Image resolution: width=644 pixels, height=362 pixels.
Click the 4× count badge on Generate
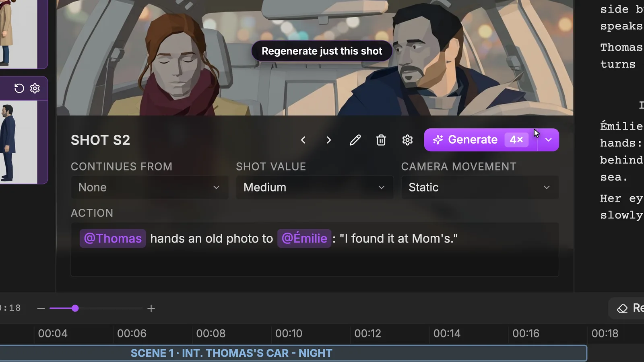pos(516,140)
